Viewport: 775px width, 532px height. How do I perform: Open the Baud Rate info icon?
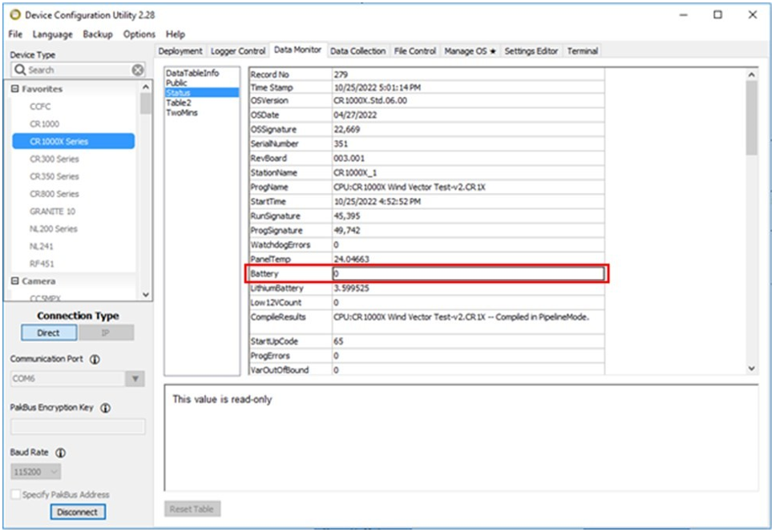tap(61, 453)
